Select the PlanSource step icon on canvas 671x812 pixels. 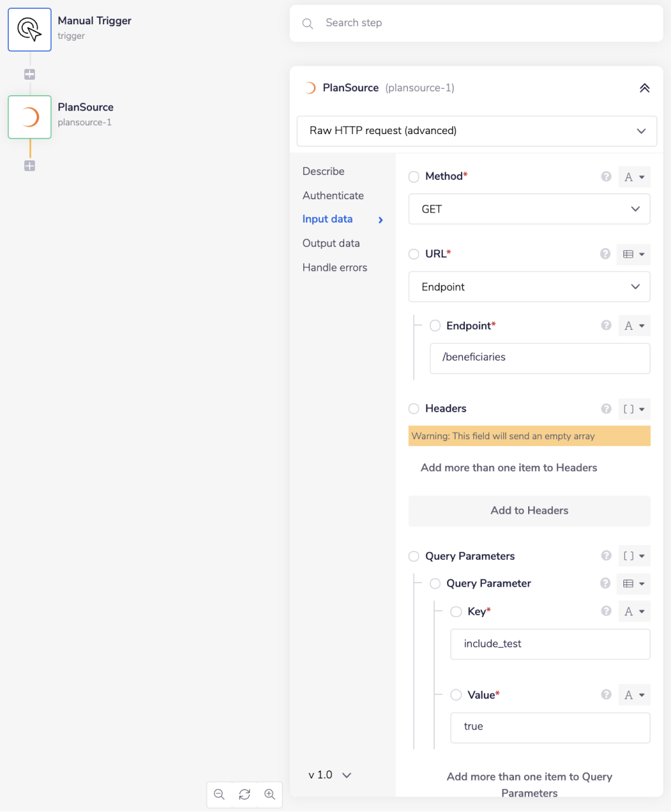click(x=30, y=117)
